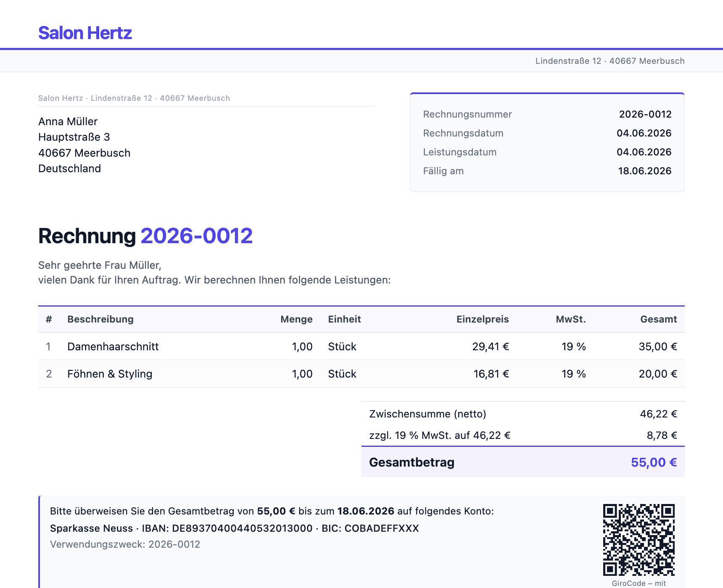Select unit price 16,81 €
Viewport: 723px width, 588px height.
pyautogui.click(x=491, y=374)
